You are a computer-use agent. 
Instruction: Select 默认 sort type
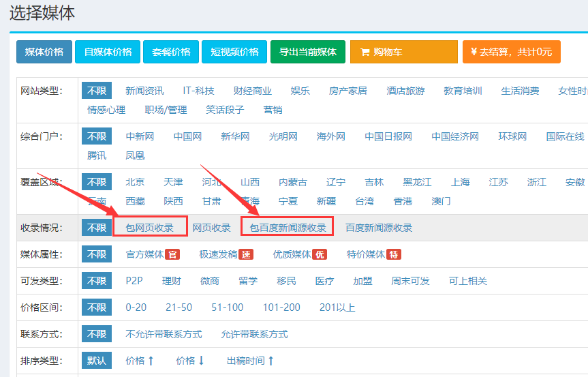point(96,361)
